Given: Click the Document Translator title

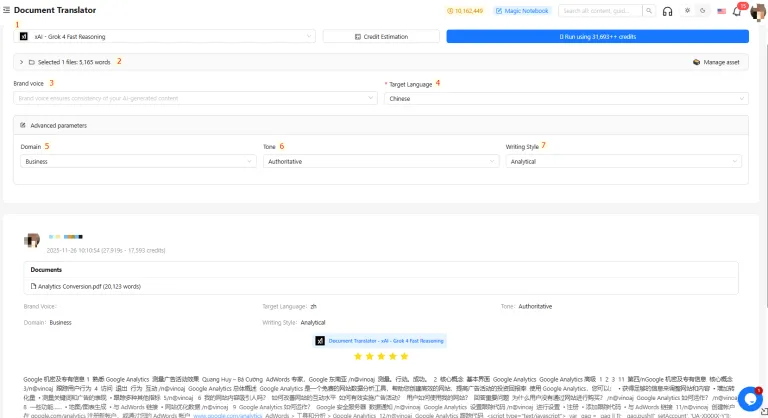Looking at the screenshot, I should (55, 10).
